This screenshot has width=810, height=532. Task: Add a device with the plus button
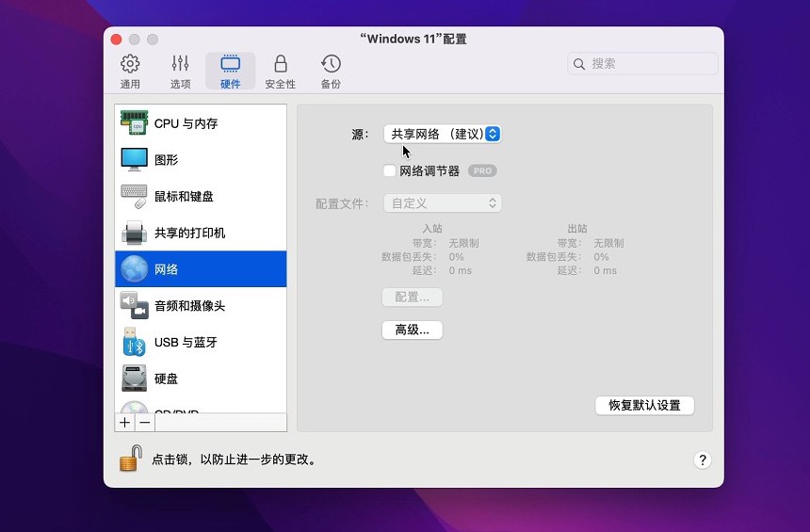pos(125,423)
